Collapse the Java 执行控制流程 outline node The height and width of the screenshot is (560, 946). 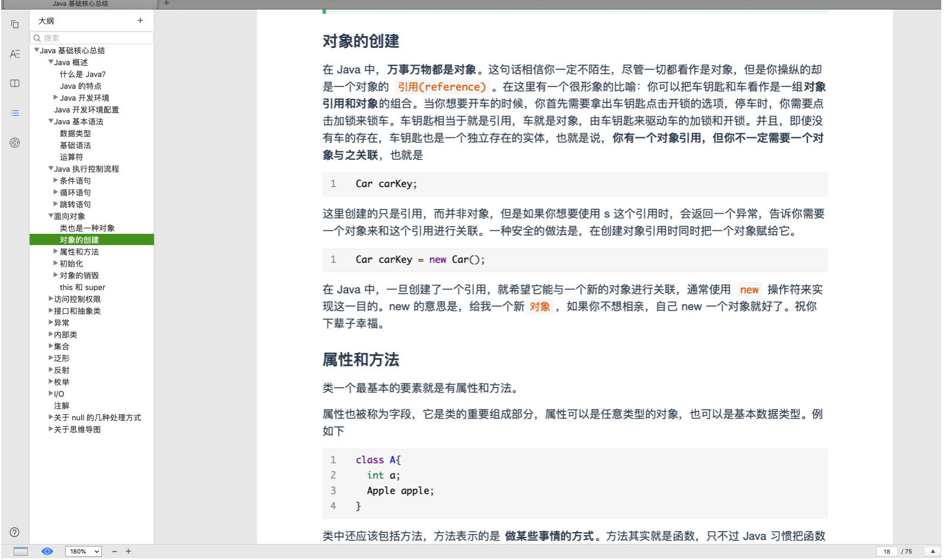click(51, 169)
